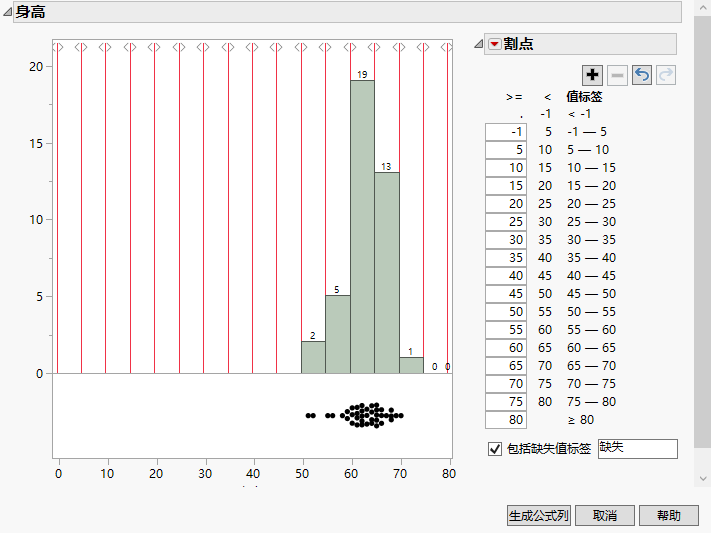Viewport: 711px width, 533px height.
Task: Click the histogram bar labeled 19
Action: (x=362, y=227)
